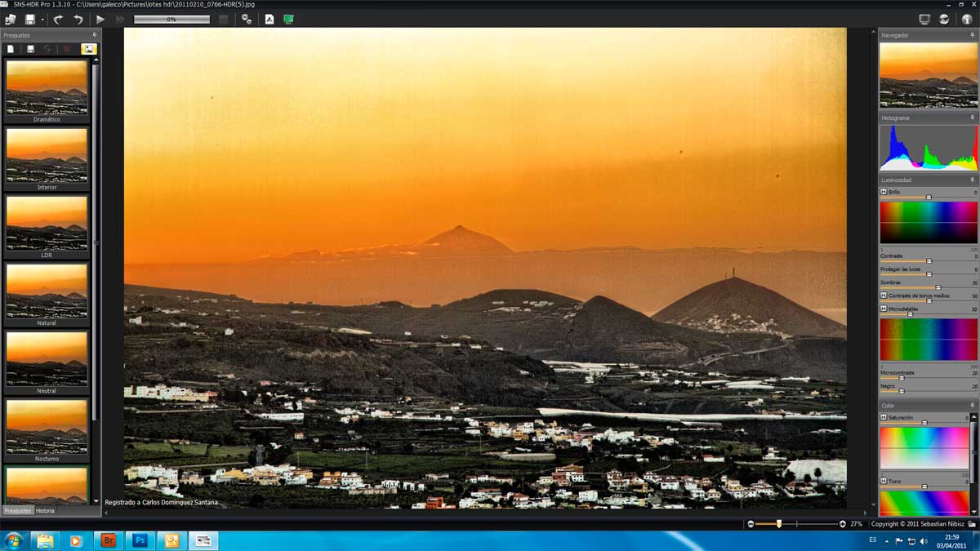Pin the Luminosidad panel
980x551 pixels.
[973, 180]
